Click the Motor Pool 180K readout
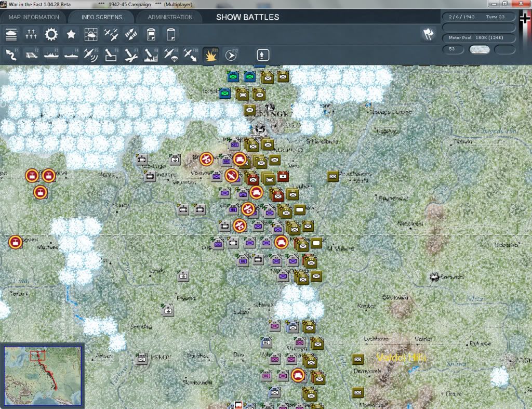Screen dimensions: 532x409 pyautogui.click(x=478, y=37)
